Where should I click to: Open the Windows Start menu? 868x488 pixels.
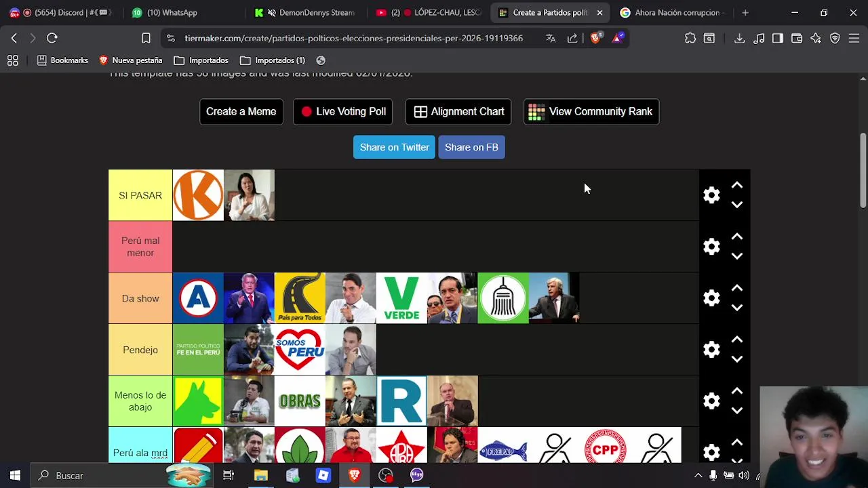click(15, 475)
